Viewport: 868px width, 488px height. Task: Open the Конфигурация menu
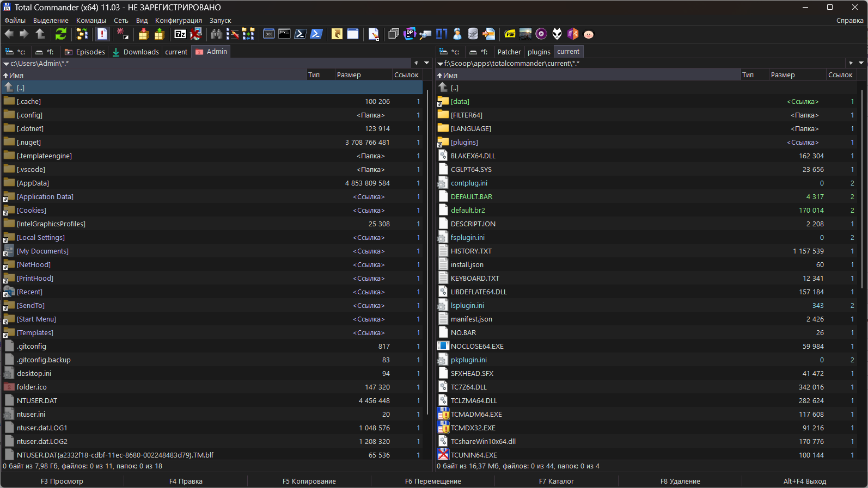pyautogui.click(x=179, y=20)
